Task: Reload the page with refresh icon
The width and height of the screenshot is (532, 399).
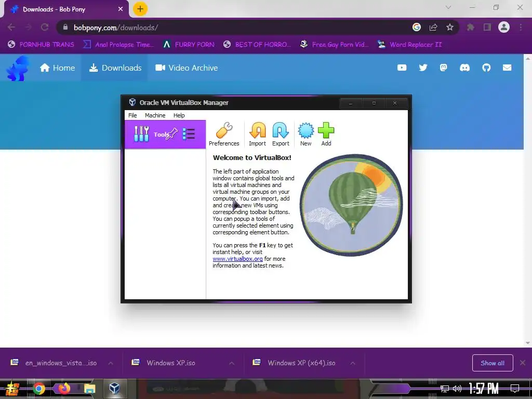Action: click(x=45, y=27)
